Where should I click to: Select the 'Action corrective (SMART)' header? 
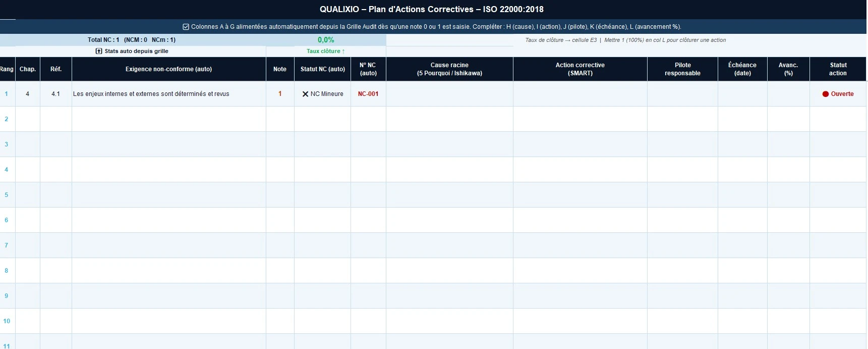(x=580, y=69)
